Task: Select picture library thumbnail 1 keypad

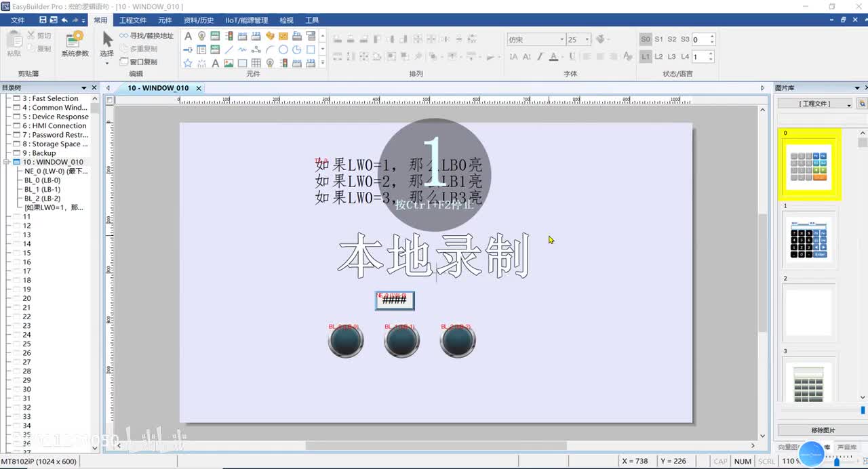Action: [808, 239]
